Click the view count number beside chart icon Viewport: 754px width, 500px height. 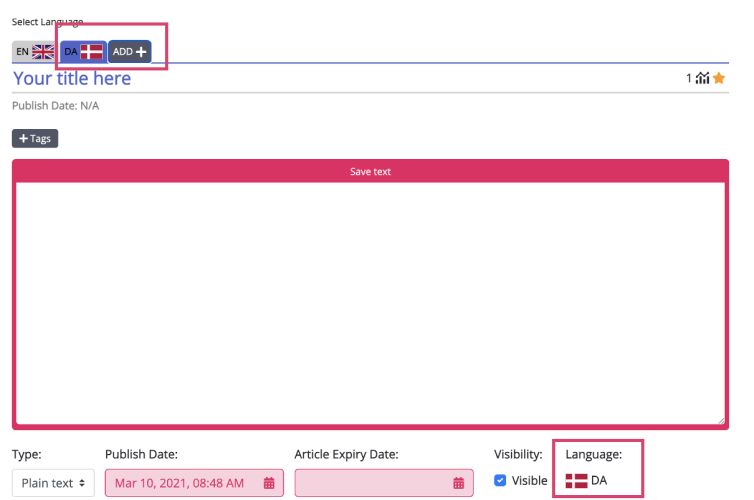click(x=688, y=79)
